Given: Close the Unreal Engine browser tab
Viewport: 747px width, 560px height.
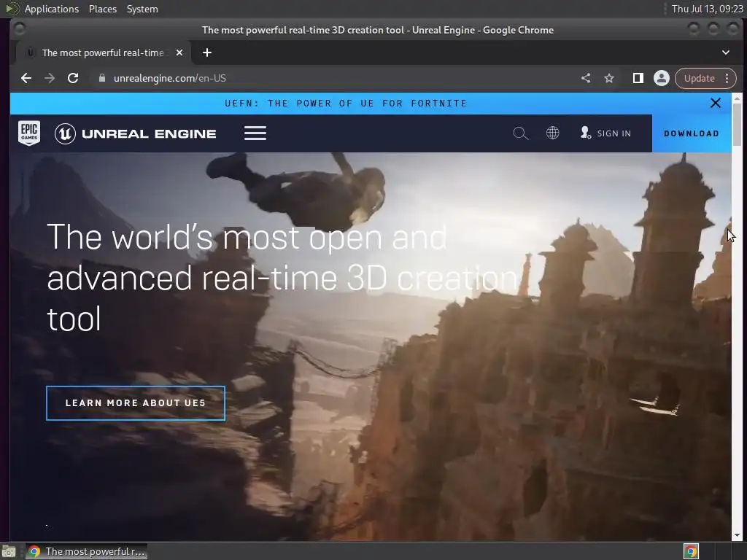Looking at the screenshot, I should point(179,52).
